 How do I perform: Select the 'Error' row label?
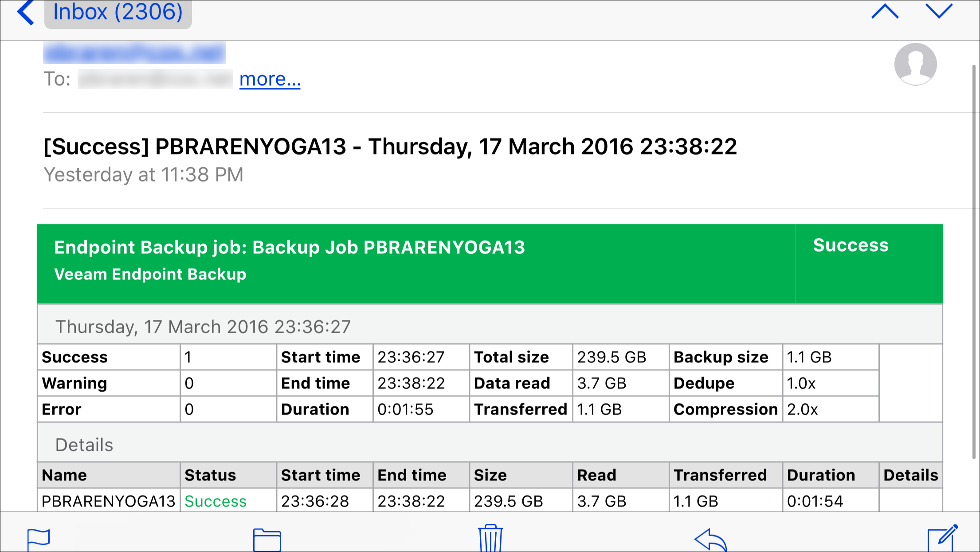(62, 410)
